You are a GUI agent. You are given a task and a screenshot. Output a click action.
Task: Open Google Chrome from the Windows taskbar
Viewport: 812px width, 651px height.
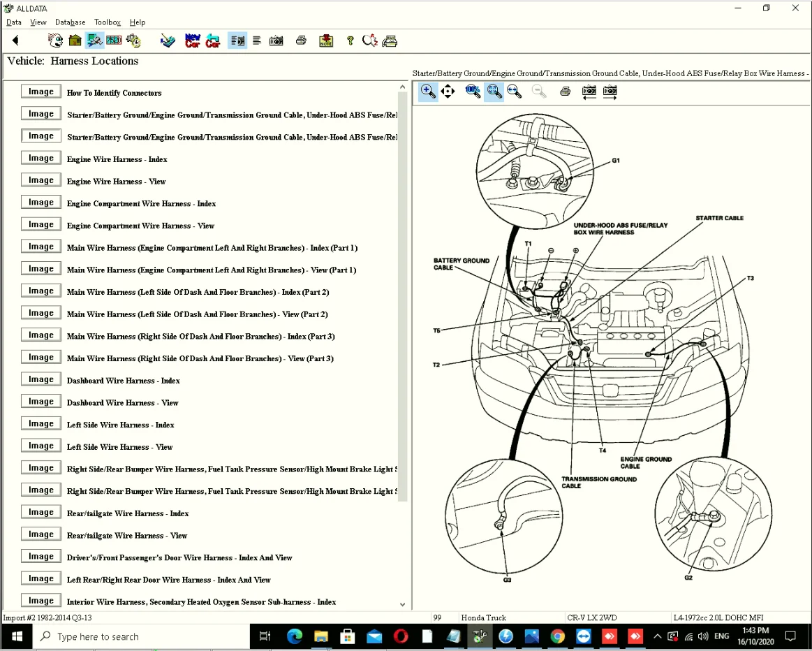click(x=557, y=636)
